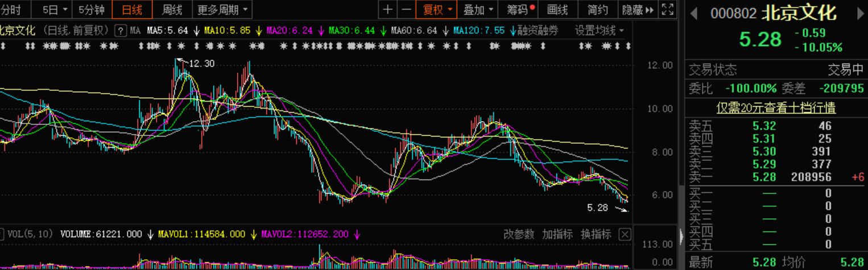Viewport: 868px width, 270px height.
Task: Click the MA60:6.64 label
Action: [x=414, y=30]
